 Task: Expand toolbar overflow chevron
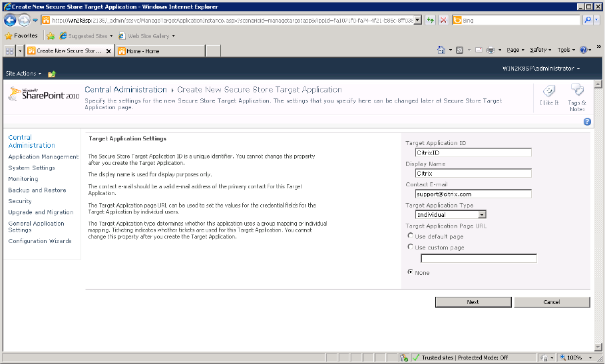tap(598, 47)
